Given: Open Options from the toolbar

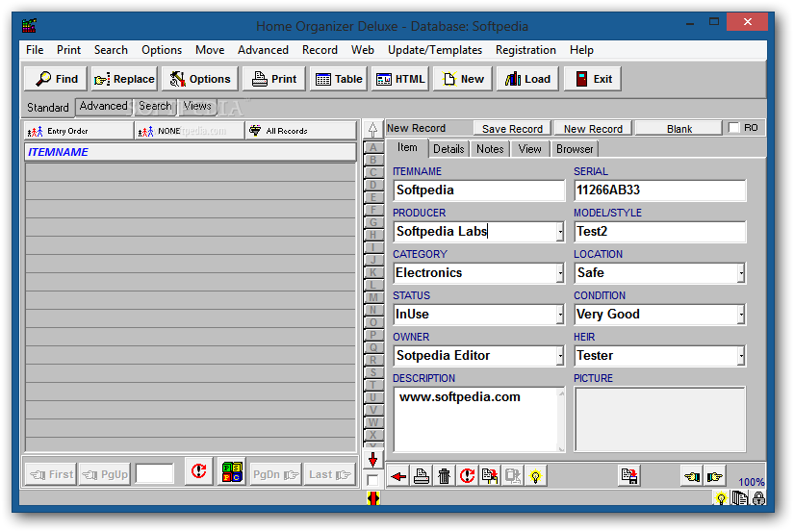Looking at the screenshot, I should tap(200, 79).
